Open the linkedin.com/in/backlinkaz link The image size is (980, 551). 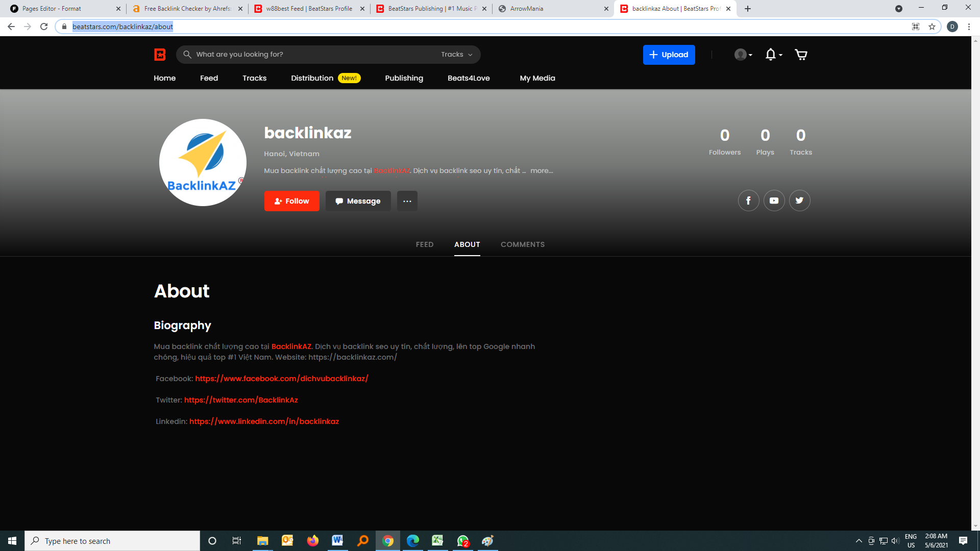click(264, 421)
